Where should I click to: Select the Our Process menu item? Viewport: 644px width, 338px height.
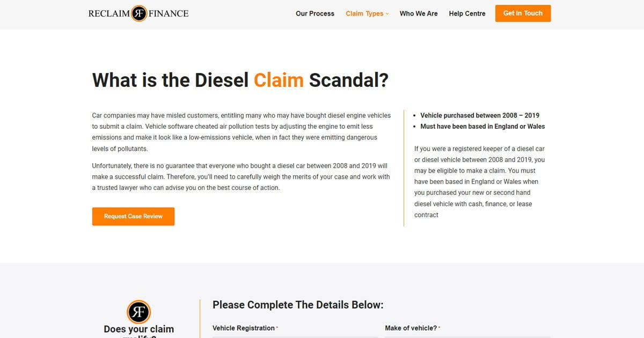point(314,13)
